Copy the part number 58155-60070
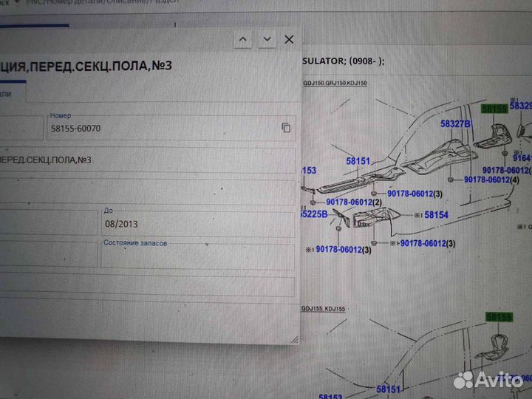The image size is (532, 399). pyautogui.click(x=286, y=128)
